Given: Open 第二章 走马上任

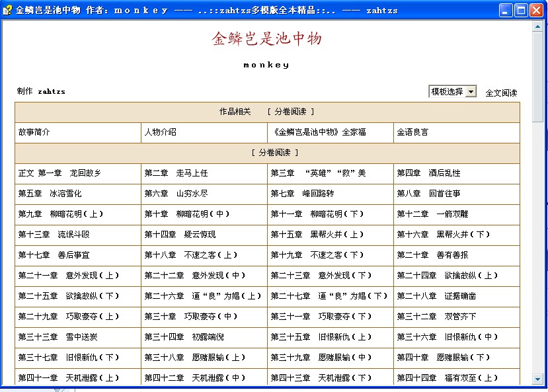Looking at the screenshot, I should point(176,173).
